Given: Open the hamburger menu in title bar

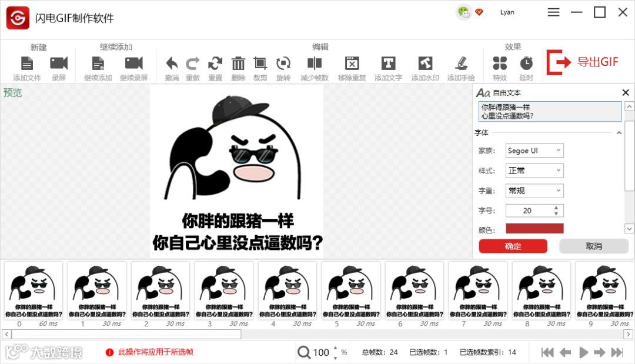Looking at the screenshot, I should click(554, 12).
